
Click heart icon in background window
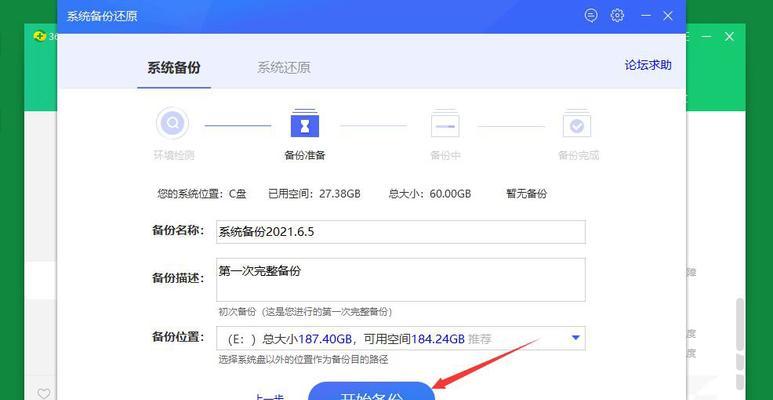click(x=44, y=394)
